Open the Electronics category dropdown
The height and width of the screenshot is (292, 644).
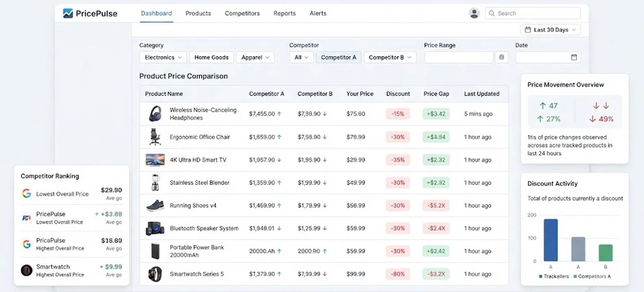163,58
